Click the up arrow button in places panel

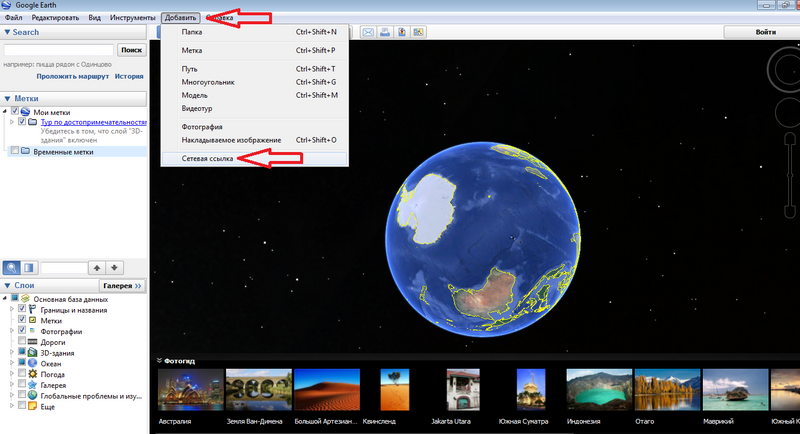click(96, 268)
